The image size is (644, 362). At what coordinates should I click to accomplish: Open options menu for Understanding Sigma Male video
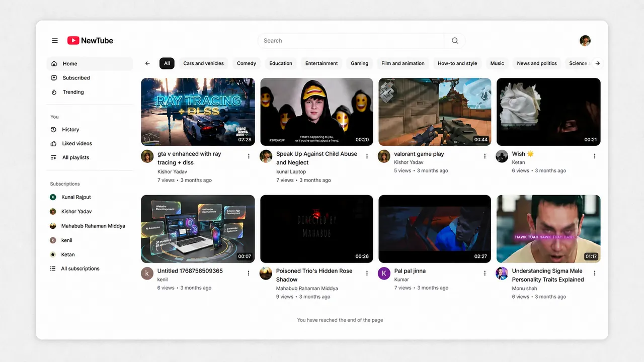click(x=595, y=273)
